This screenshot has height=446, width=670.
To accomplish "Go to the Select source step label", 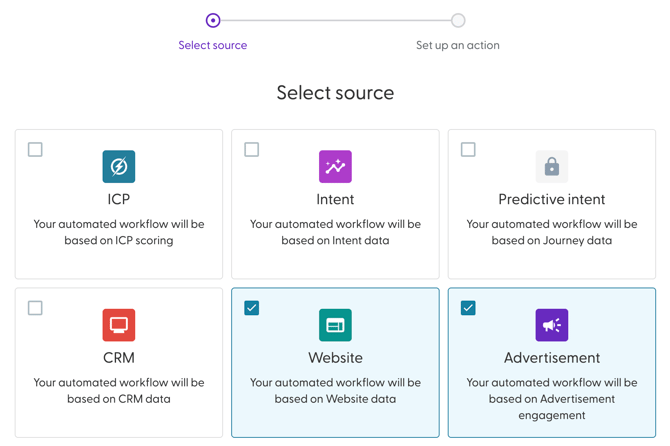I will click(x=213, y=45).
